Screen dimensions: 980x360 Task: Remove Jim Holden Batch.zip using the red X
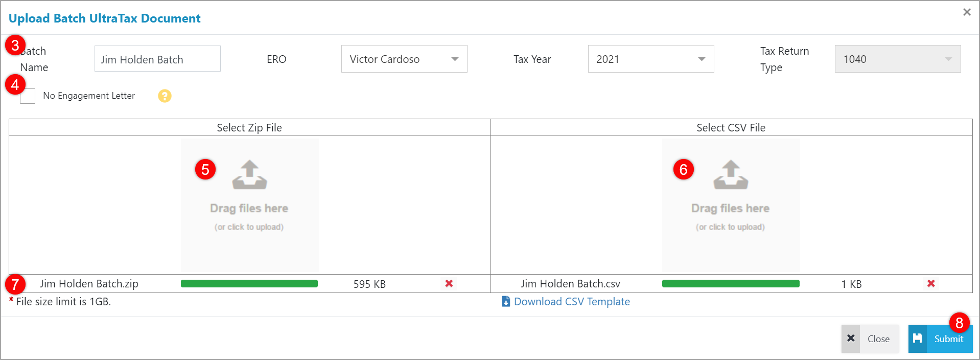tap(449, 284)
